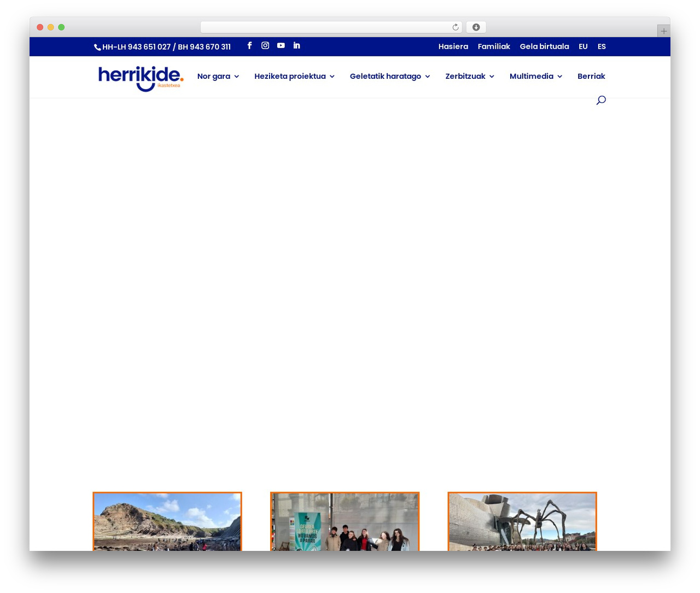Open the coastal cliffs photo thumbnail
This screenshot has height=593, width=700.
pos(167,521)
